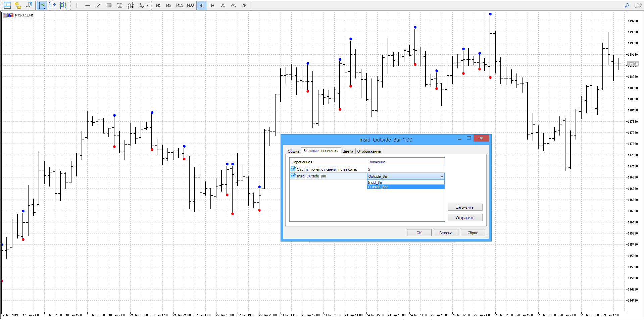The image size is (644, 320).
Task: Toggle chart shift from right edge
Action: pos(53,5)
